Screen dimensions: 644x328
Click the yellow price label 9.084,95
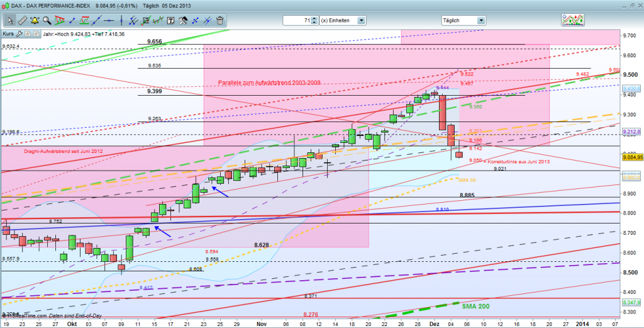[631, 157]
